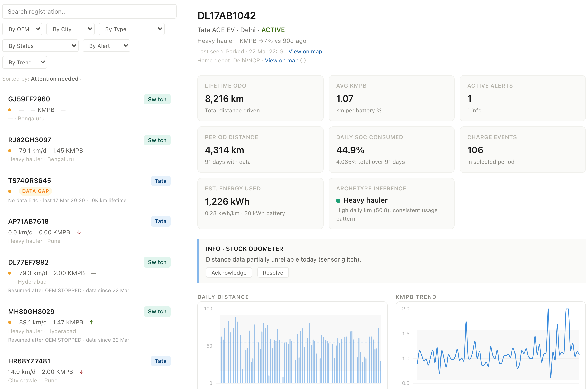Open the By OEM filter dropdown
Image resolution: width=588 pixels, height=391 pixels.
tap(22, 29)
